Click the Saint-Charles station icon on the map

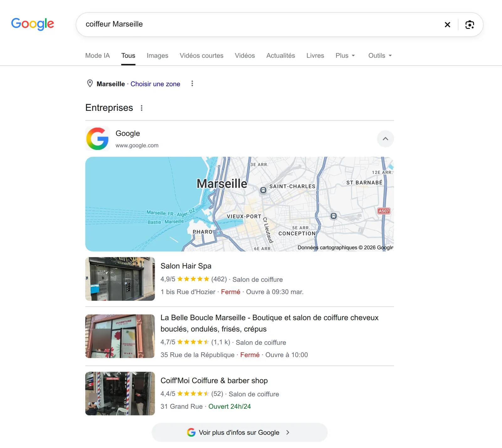pos(263,190)
